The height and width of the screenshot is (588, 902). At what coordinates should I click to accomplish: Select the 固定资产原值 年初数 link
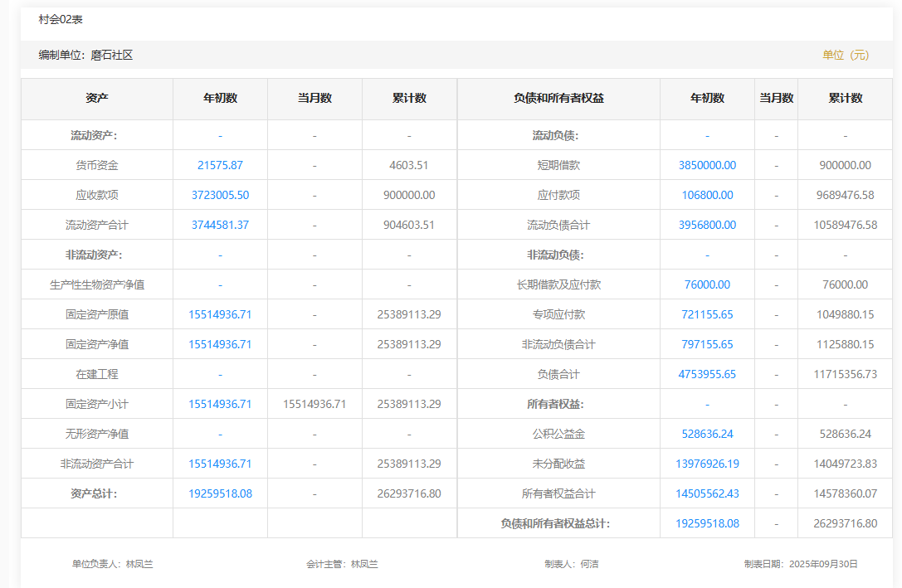pyautogui.click(x=220, y=314)
